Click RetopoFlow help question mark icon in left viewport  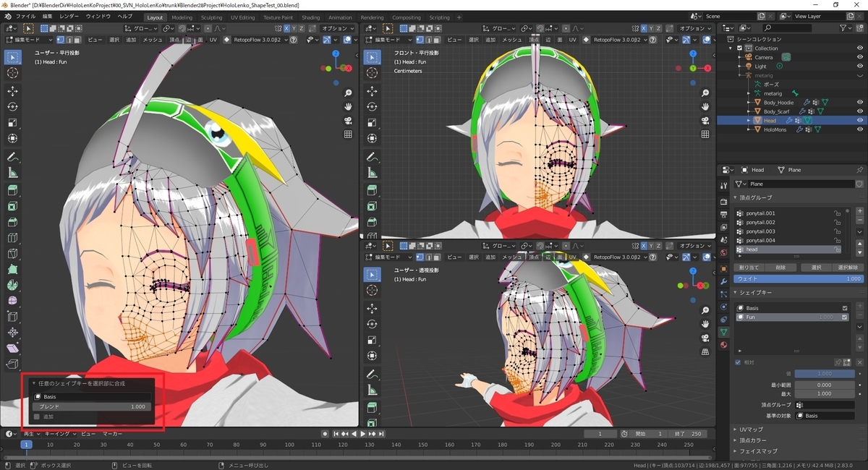coord(293,40)
